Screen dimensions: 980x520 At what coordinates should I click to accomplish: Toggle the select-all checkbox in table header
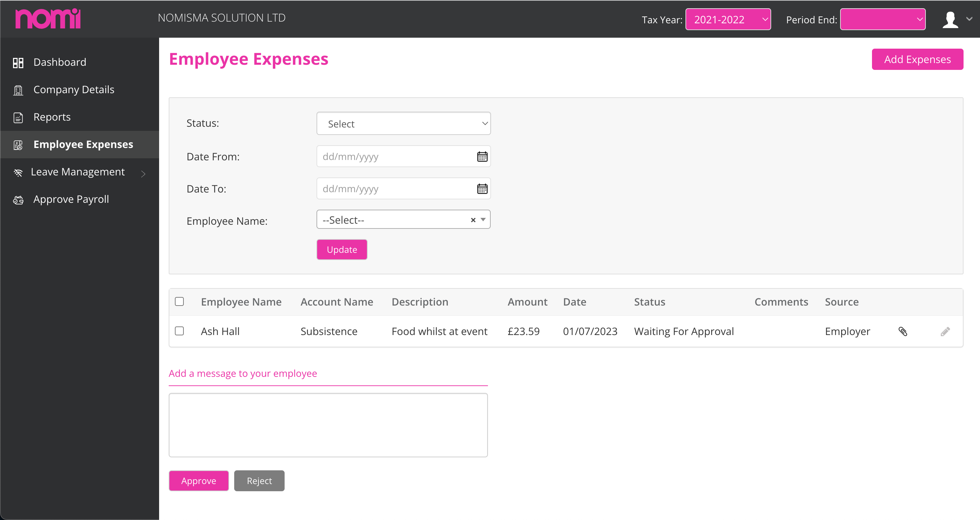point(180,300)
